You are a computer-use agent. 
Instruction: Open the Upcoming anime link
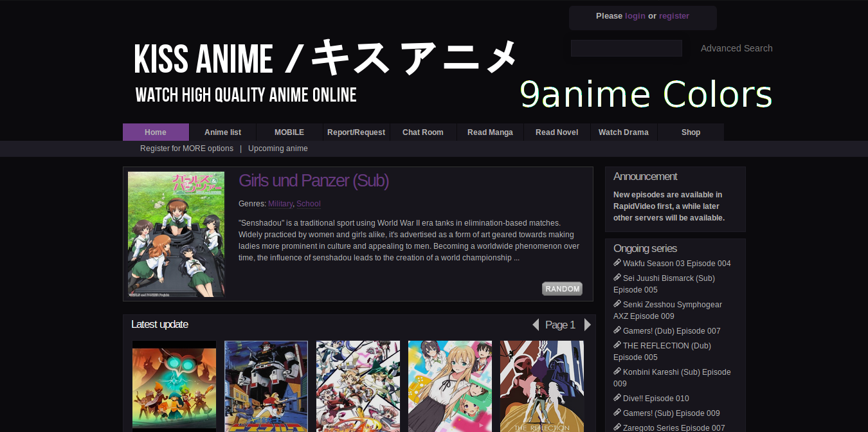coord(278,148)
